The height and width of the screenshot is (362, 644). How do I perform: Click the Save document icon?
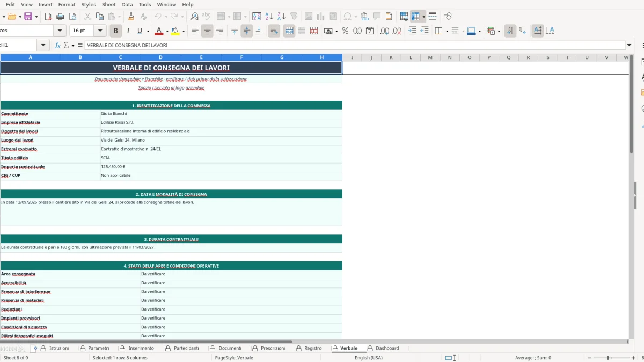click(x=28, y=17)
